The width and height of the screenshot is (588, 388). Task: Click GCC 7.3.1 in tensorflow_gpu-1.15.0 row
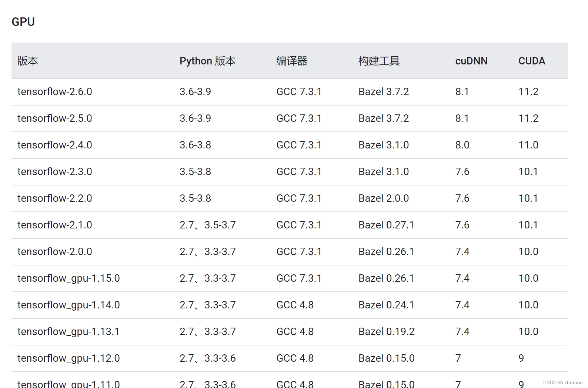point(299,278)
